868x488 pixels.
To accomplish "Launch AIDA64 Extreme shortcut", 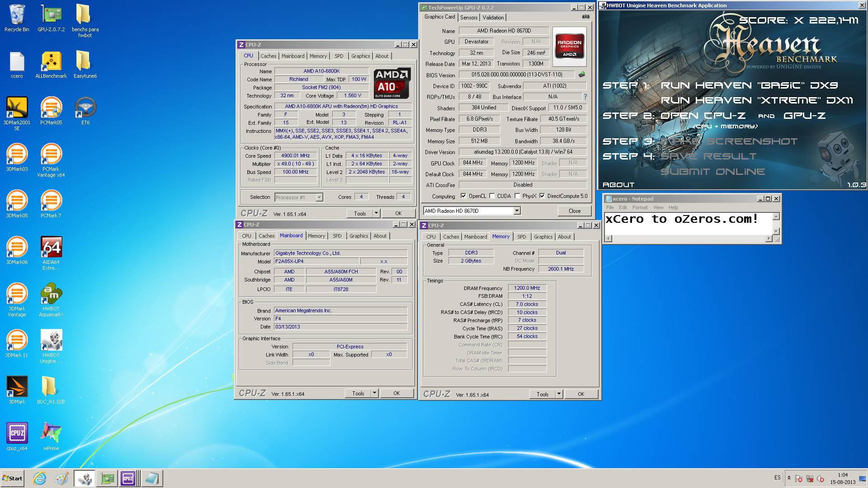I will [51, 253].
